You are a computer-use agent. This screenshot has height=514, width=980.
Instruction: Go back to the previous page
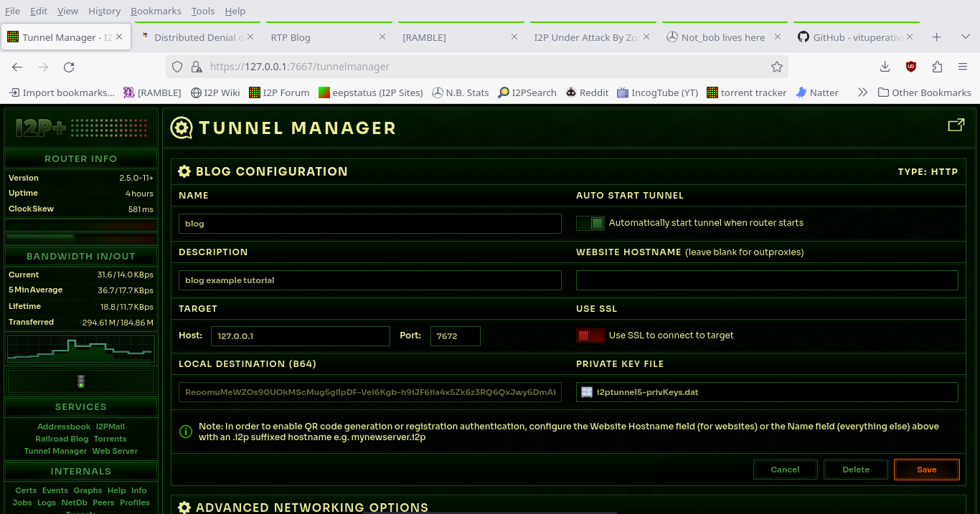pyautogui.click(x=17, y=67)
